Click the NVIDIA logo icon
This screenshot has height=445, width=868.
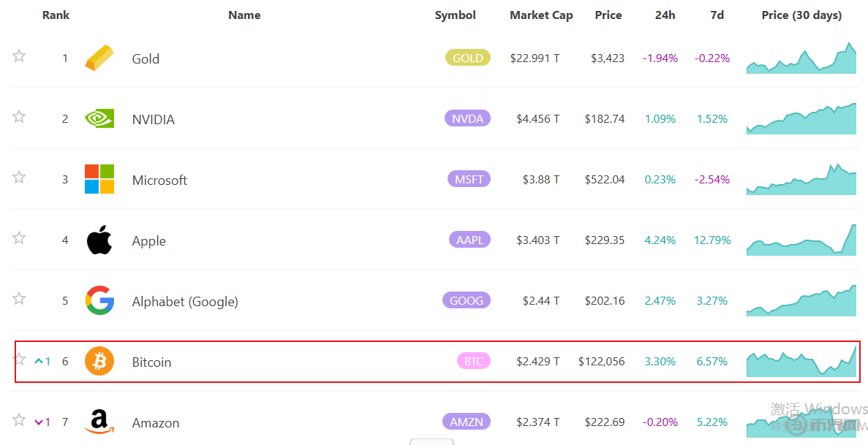point(99,118)
